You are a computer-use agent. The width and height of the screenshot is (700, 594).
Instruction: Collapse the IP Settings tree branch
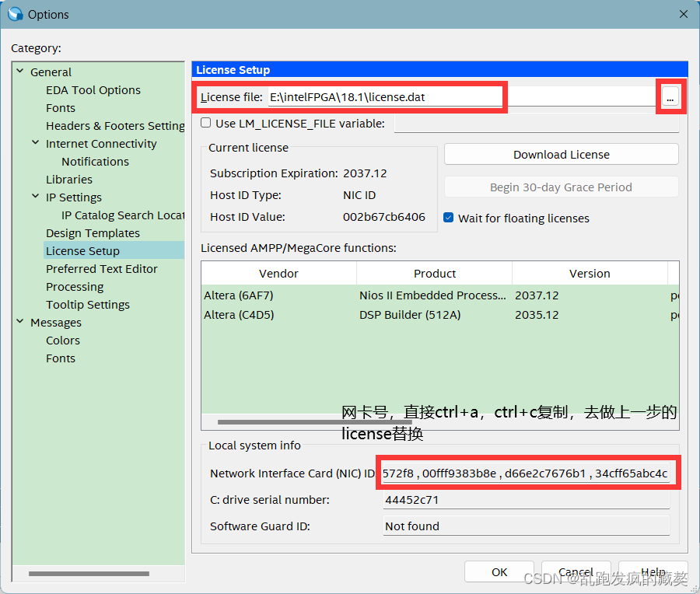(x=35, y=197)
